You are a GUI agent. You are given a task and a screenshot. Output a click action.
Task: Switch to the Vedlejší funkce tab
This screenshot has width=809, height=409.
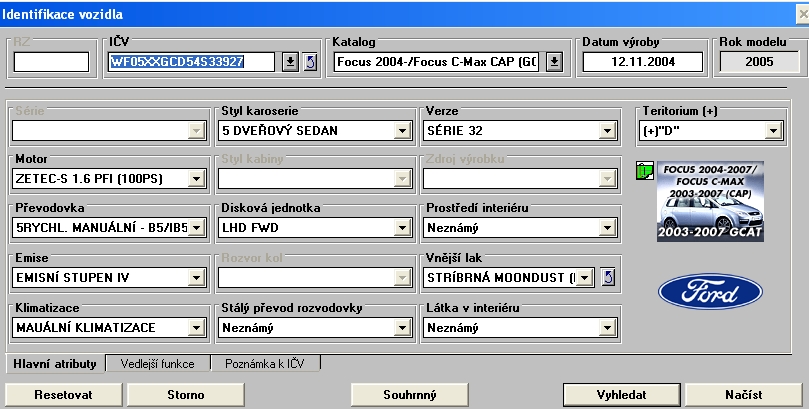tap(159, 364)
